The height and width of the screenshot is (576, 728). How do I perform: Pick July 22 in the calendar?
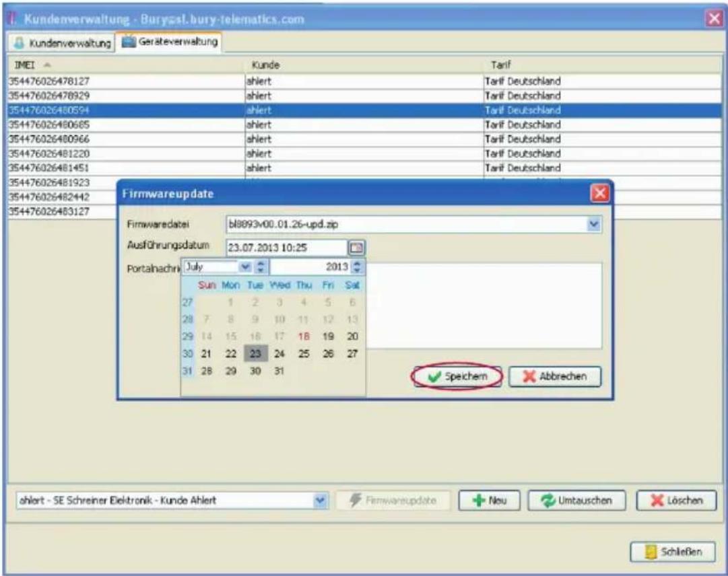point(231,354)
